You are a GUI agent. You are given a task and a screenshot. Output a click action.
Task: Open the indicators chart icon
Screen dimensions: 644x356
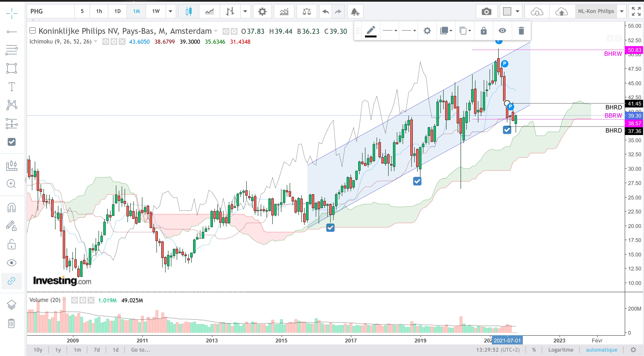pos(284,12)
